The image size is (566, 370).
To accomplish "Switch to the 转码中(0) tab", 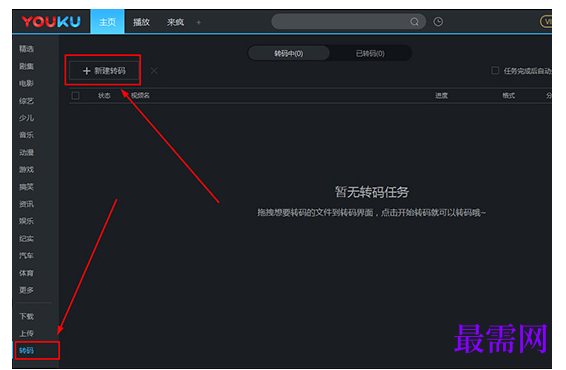I will (x=289, y=53).
